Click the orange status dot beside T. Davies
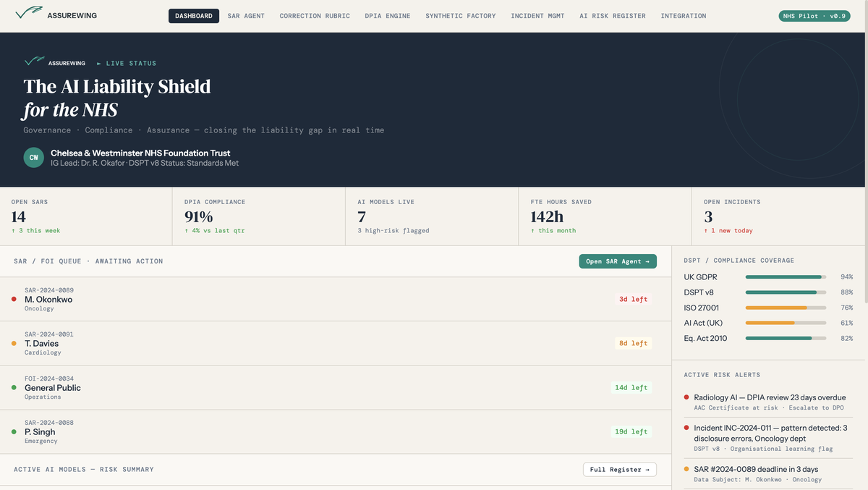 [14, 344]
